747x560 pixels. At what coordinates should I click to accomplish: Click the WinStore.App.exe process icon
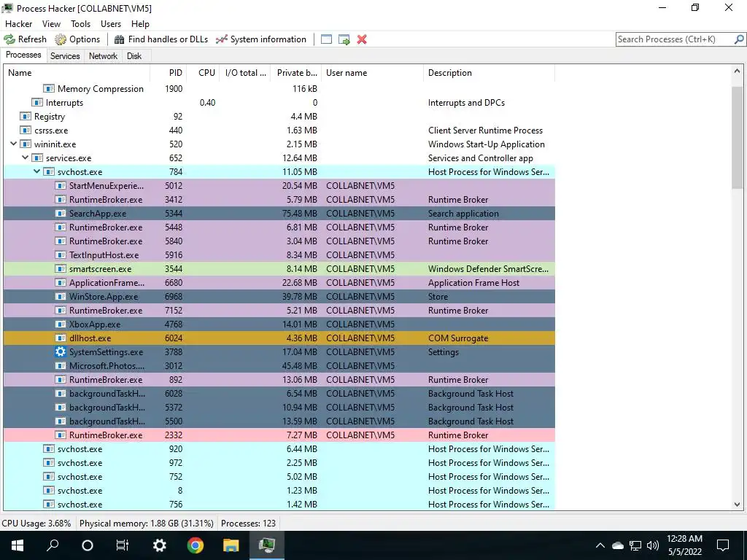click(x=60, y=296)
